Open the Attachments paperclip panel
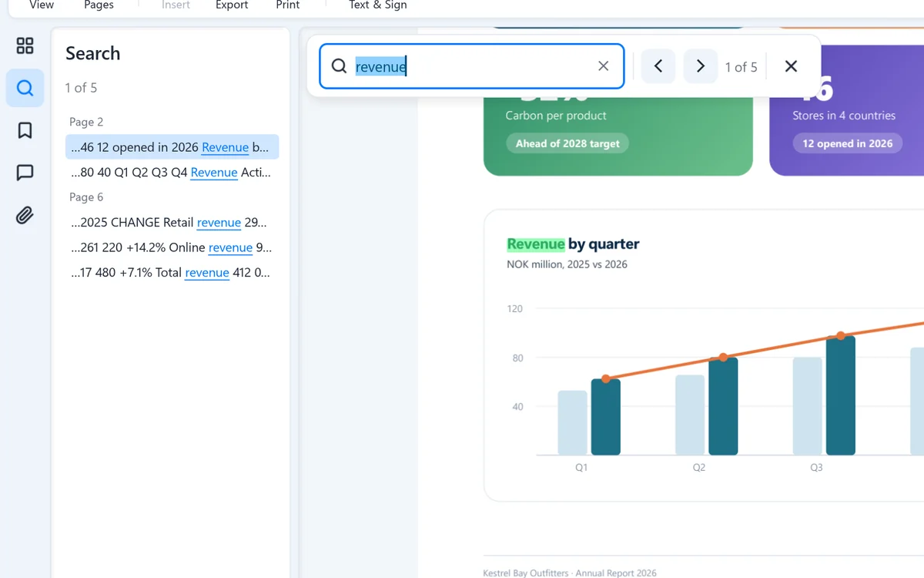The width and height of the screenshot is (924, 578). coord(25,215)
